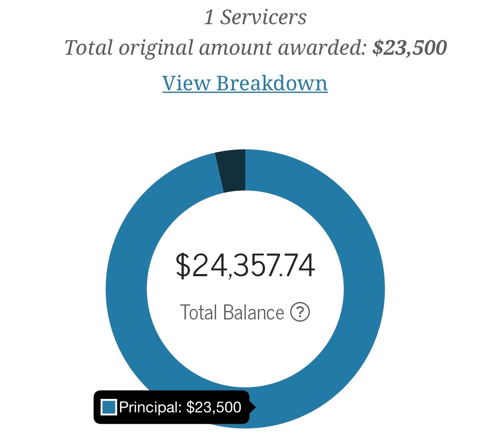Click the Total Balance help question mark
Image resolution: width=491 pixels, height=448 pixels.
tap(300, 313)
